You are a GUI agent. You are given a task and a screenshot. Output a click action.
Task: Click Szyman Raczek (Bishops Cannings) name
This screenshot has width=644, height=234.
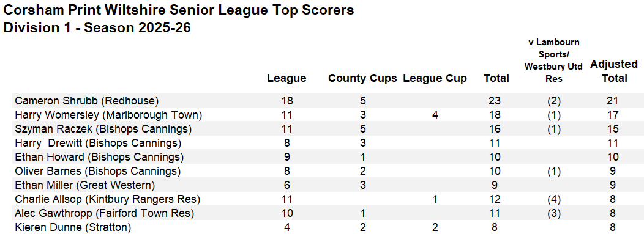click(103, 129)
